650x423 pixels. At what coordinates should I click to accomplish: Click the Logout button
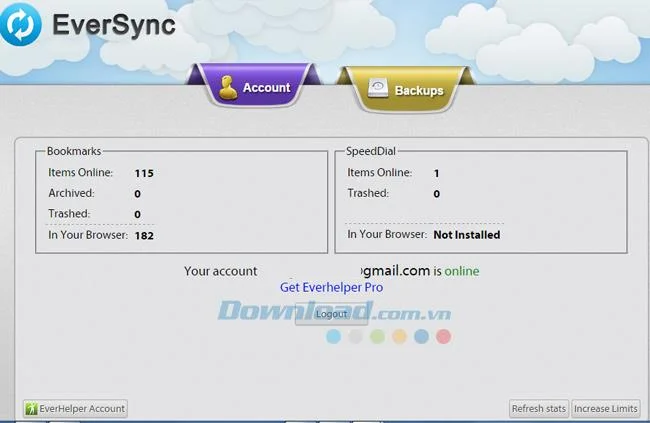(331, 314)
